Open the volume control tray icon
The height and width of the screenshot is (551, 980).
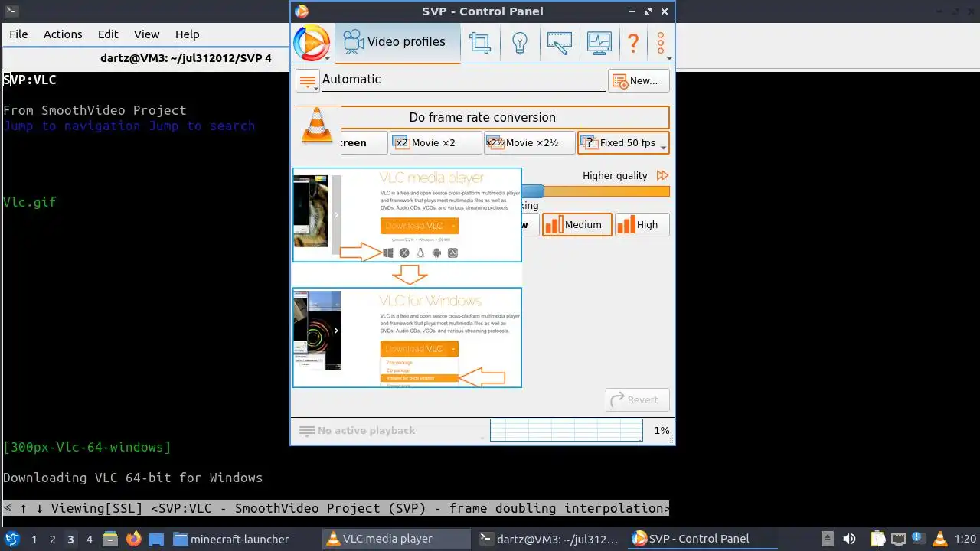click(x=849, y=539)
